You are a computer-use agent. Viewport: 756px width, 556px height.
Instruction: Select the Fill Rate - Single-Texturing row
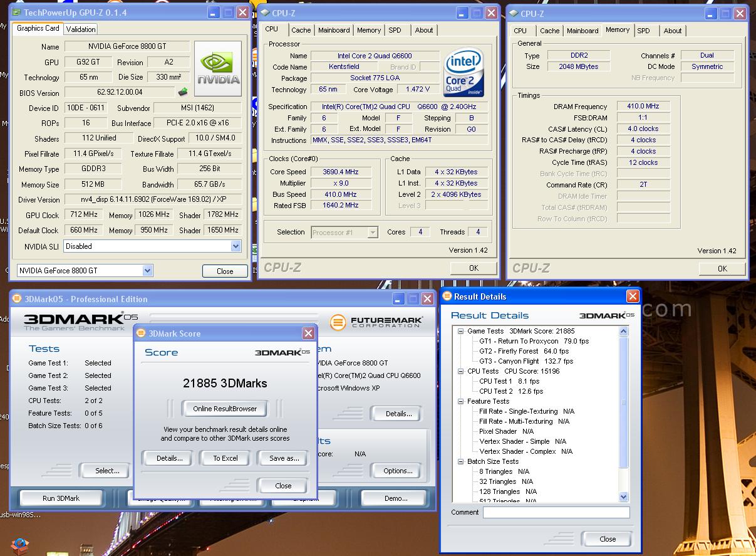click(x=527, y=411)
